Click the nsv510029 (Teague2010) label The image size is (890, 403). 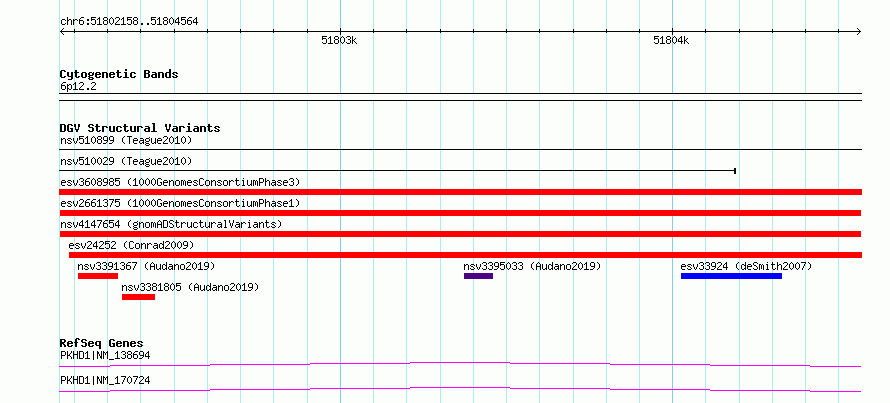126,161
